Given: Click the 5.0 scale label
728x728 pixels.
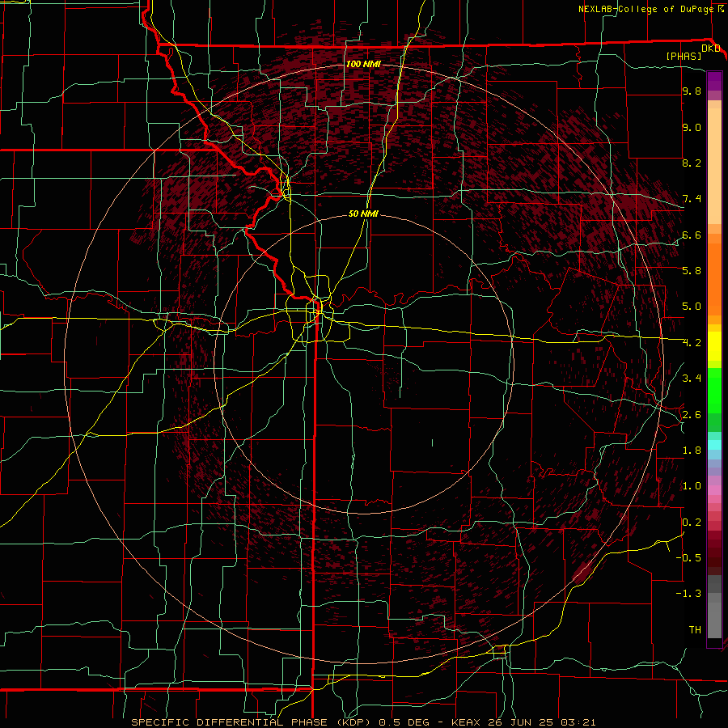Looking at the screenshot, I should coord(692,307).
